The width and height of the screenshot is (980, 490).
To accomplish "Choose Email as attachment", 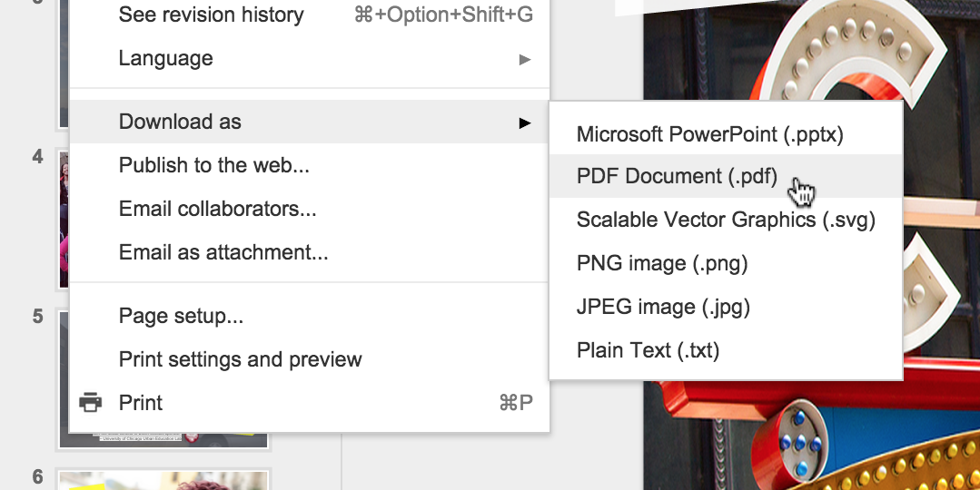I will [223, 252].
